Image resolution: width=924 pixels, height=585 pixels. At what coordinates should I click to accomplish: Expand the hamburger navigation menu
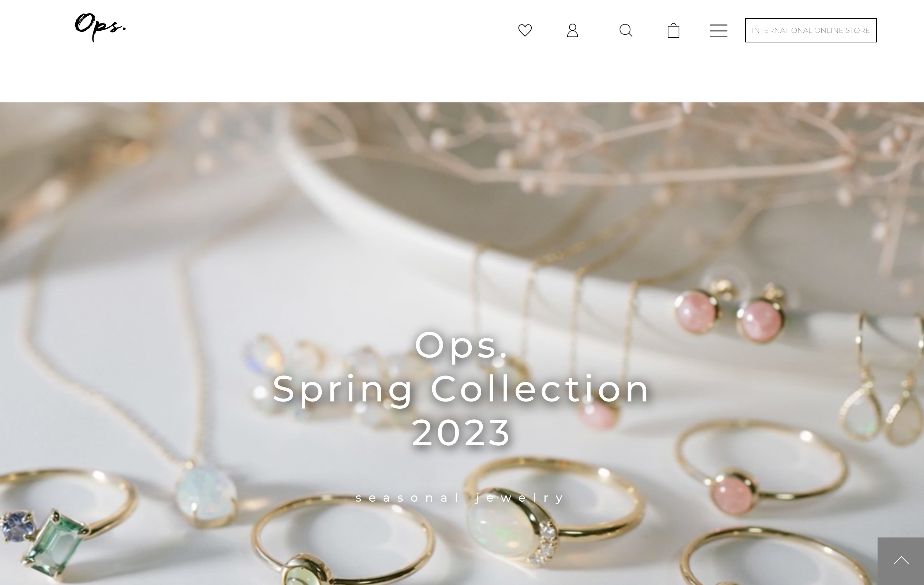click(719, 31)
